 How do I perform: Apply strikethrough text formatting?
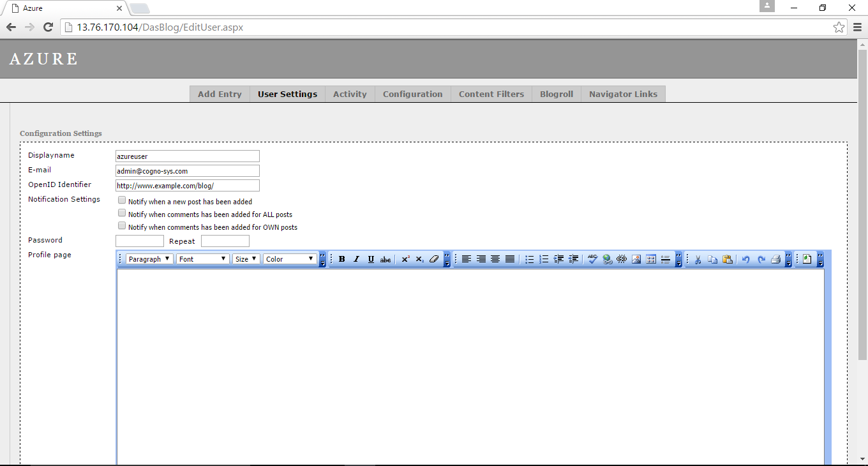click(385, 259)
